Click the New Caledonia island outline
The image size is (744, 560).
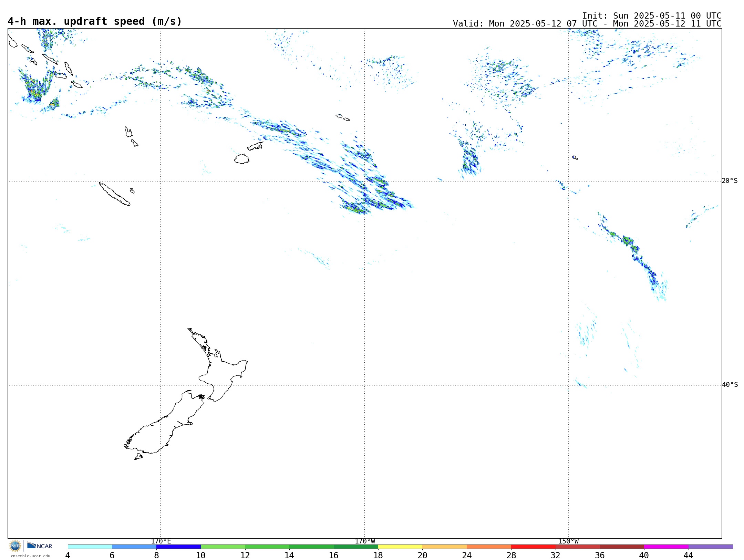tap(114, 194)
